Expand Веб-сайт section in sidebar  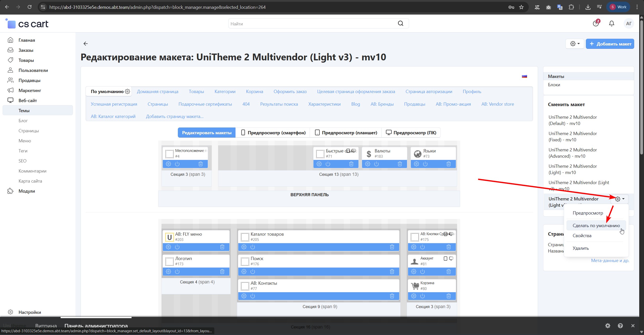[x=28, y=101]
